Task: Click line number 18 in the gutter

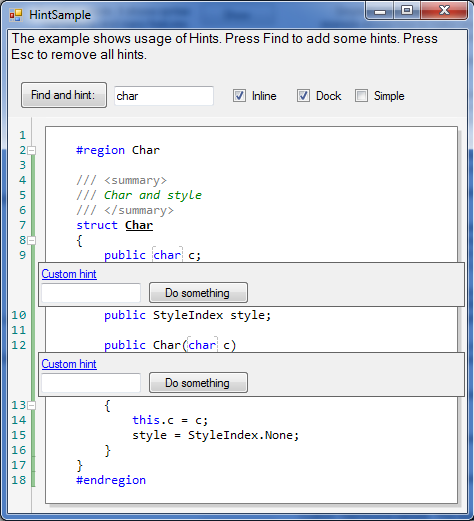Action: [19, 480]
